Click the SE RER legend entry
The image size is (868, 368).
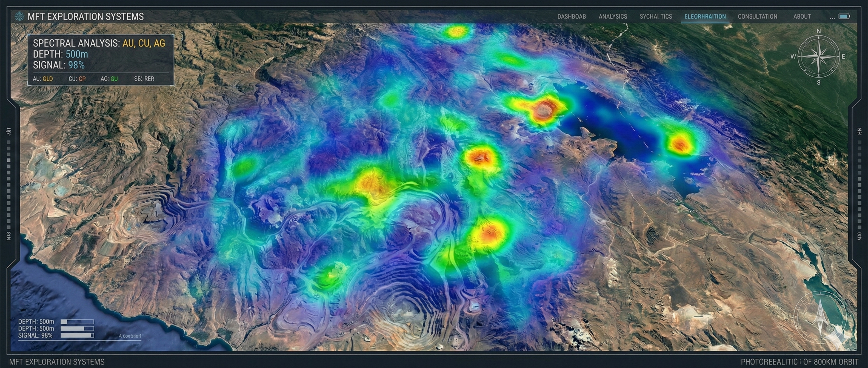click(x=144, y=79)
